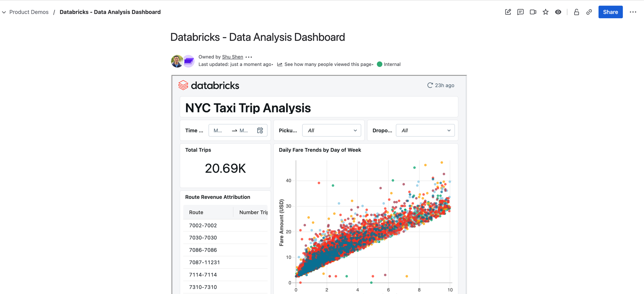Star this page as favorite
The image size is (644, 294).
click(x=545, y=12)
